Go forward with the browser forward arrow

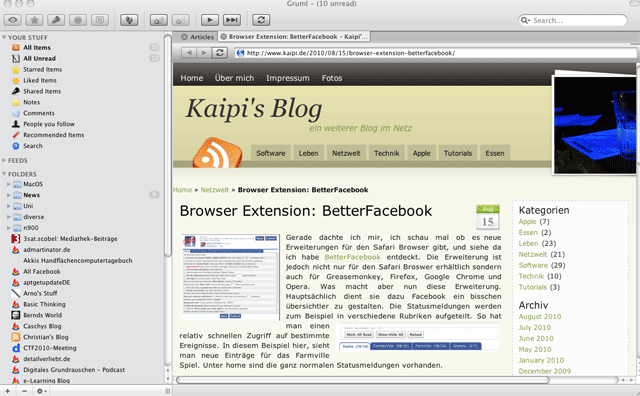[203, 53]
